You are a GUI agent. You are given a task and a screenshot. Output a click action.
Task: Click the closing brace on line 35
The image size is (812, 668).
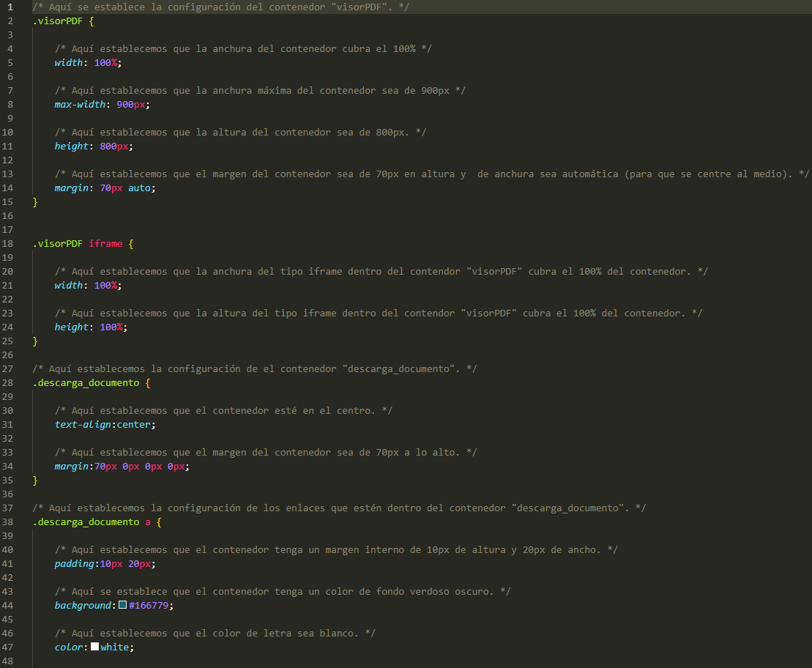pyautogui.click(x=35, y=480)
